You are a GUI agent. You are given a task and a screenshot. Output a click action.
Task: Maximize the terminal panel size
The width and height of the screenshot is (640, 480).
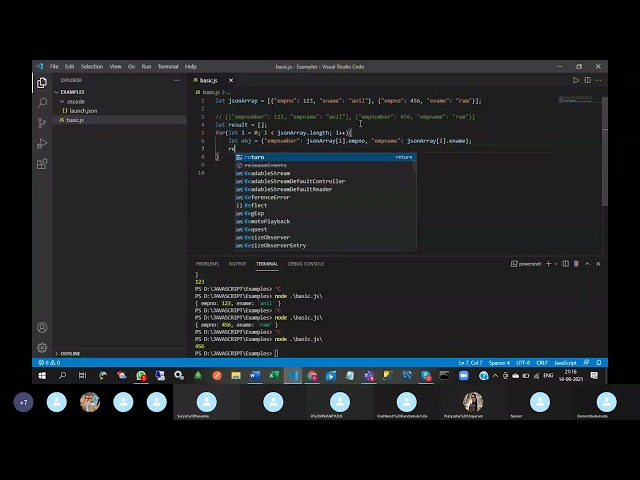coord(587,264)
